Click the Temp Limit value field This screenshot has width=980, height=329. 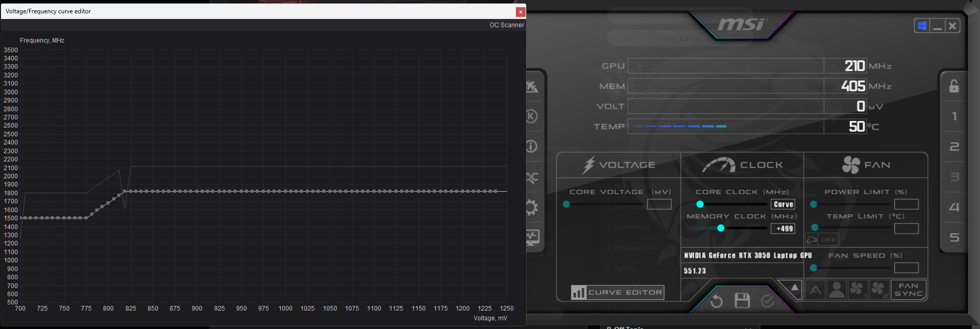(x=906, y=229)
